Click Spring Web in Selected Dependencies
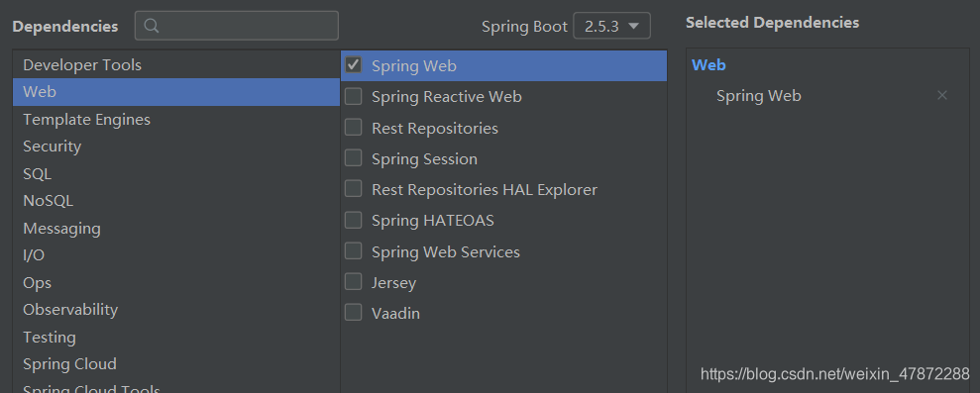The width and height of the screenshot is (980, 393). [758, 96]
